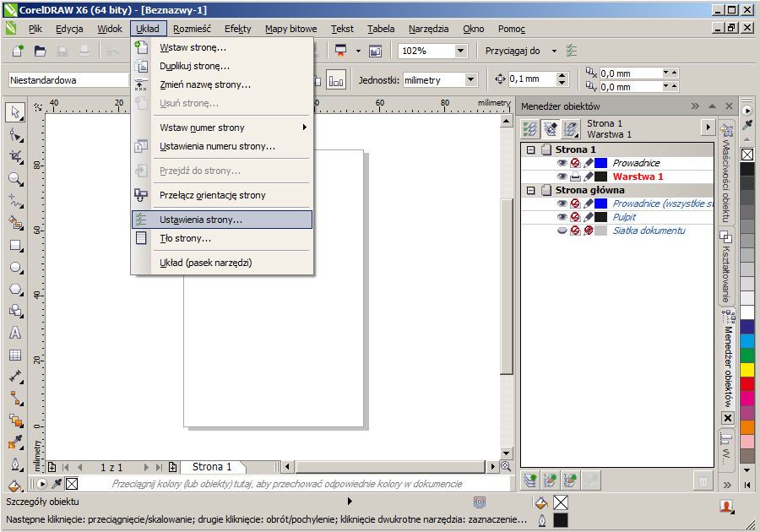This screenshot has width=760, height=532.
Task: Click Przełącz orientację strony menu entry
Action: 222,195
